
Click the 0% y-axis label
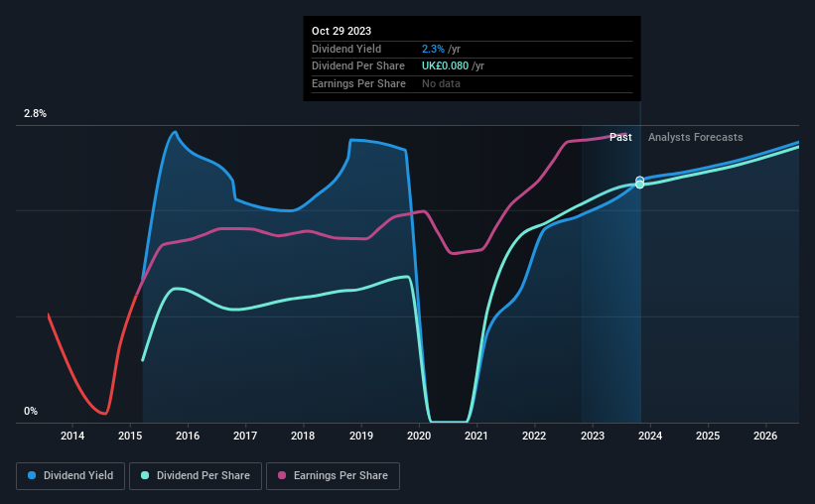coord(31,411)
